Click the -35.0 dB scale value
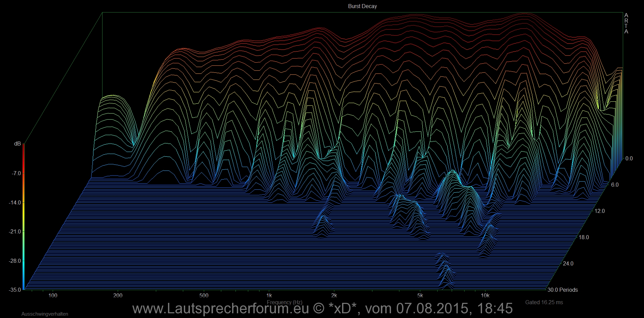Screen dimensions: 644x318 click(15, 290)
